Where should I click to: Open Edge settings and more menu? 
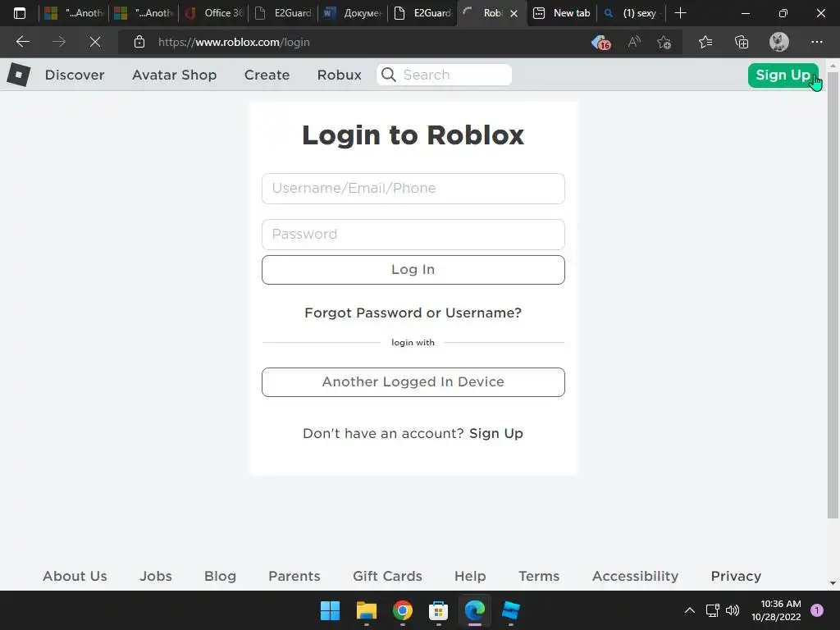[x=816, y=42]
